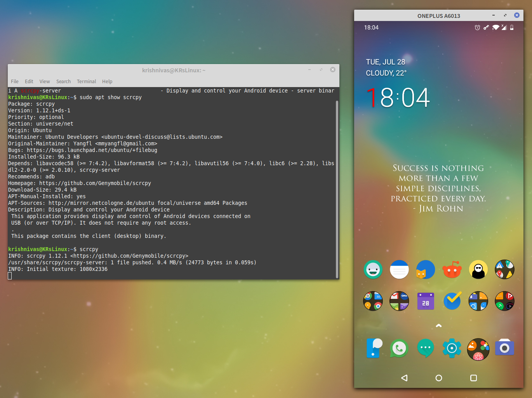Click the 'Version: 1.12.1+ds-1' line
This screenshot has height=398, width=532.
(39, 110)
